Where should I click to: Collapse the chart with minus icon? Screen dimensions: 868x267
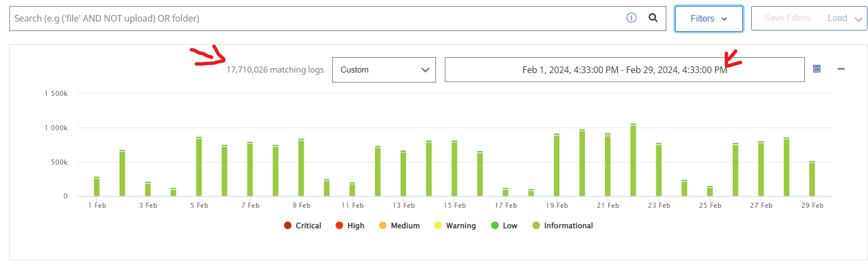click(x=841, y=69)
